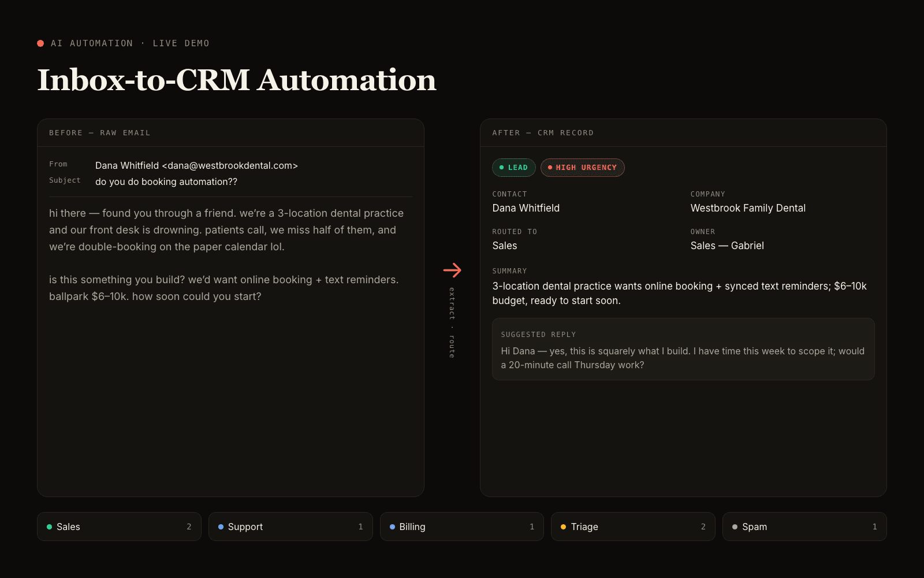The height and width of the screenshot is (578, 924).
Task: Click the 'AI Automation · Live Demo' label
Action: click(x=130, y=43)
